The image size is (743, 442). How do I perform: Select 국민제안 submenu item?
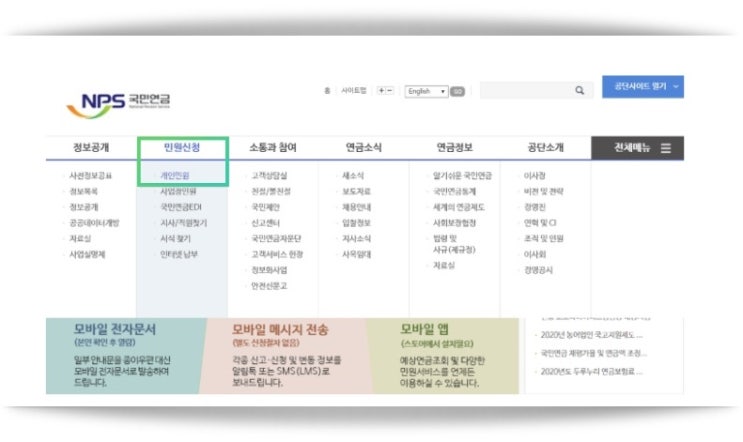pyautogui.click(x=265, y=207)
